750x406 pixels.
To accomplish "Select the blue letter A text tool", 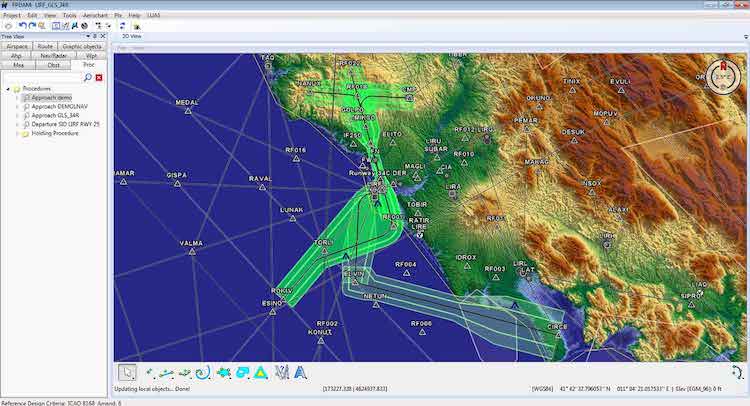I will [300, 373].
